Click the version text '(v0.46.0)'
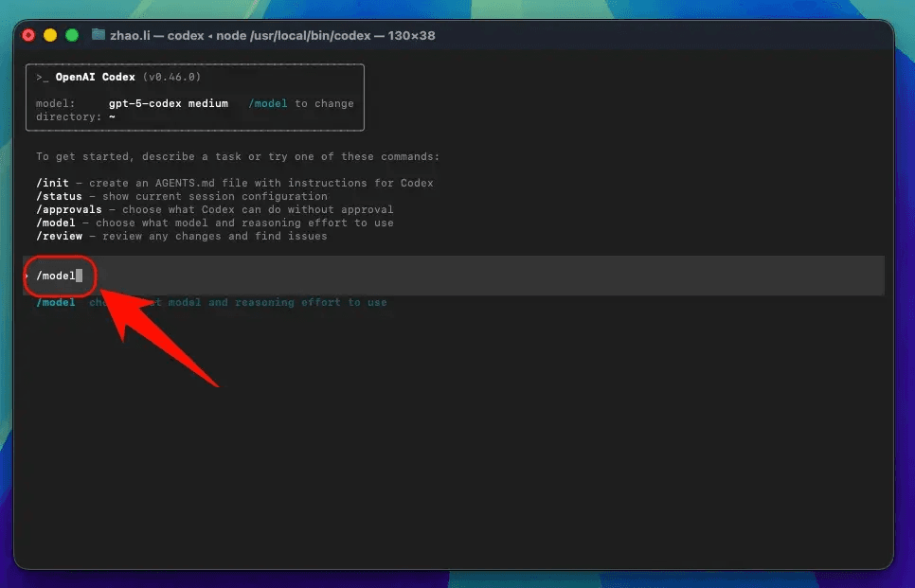This screenshot has width=915, height=588. [172, 77]
